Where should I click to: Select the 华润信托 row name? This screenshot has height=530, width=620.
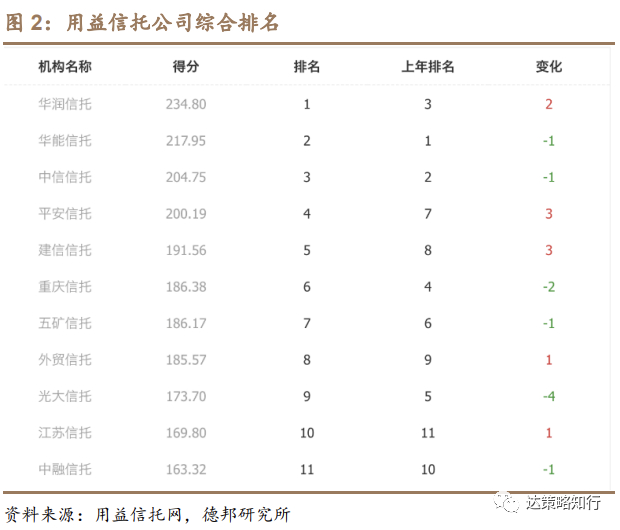[x=65, y=104]
